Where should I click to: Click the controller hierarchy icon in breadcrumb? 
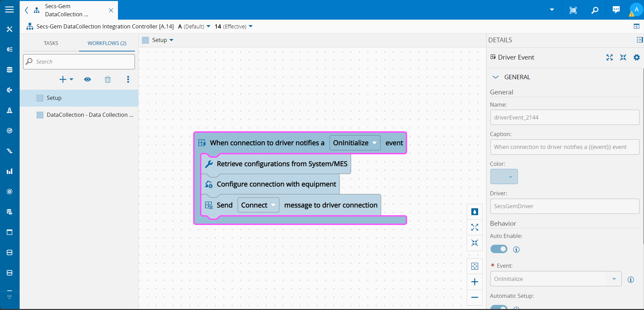tap(30, 26)
